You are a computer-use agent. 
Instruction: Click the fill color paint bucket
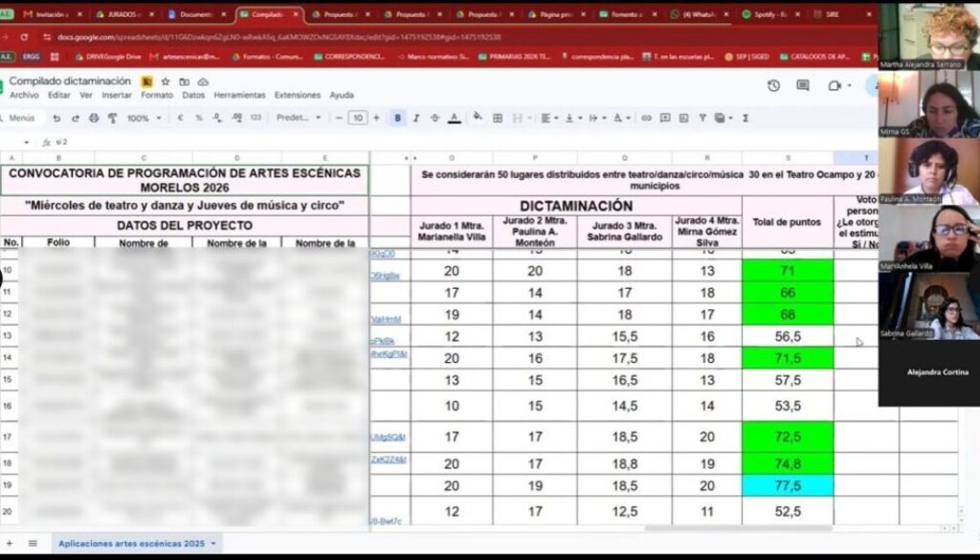pos(479,118)
